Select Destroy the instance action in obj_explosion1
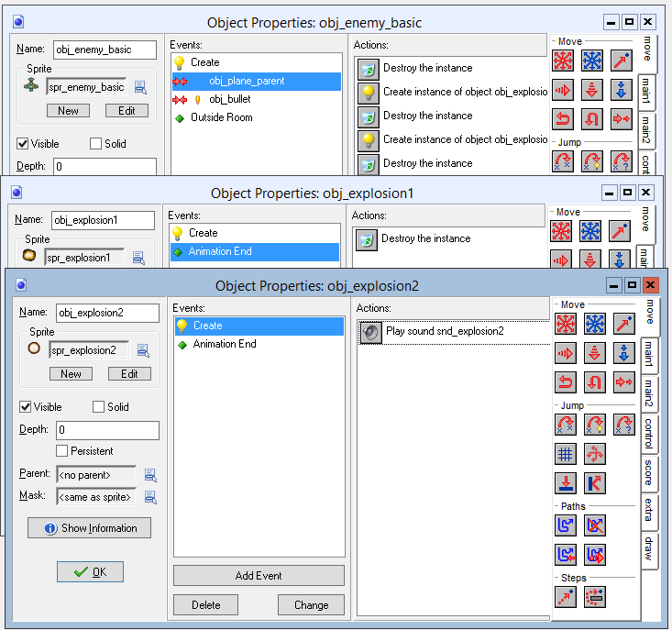 pyautogui.click(x=448, y=238)
